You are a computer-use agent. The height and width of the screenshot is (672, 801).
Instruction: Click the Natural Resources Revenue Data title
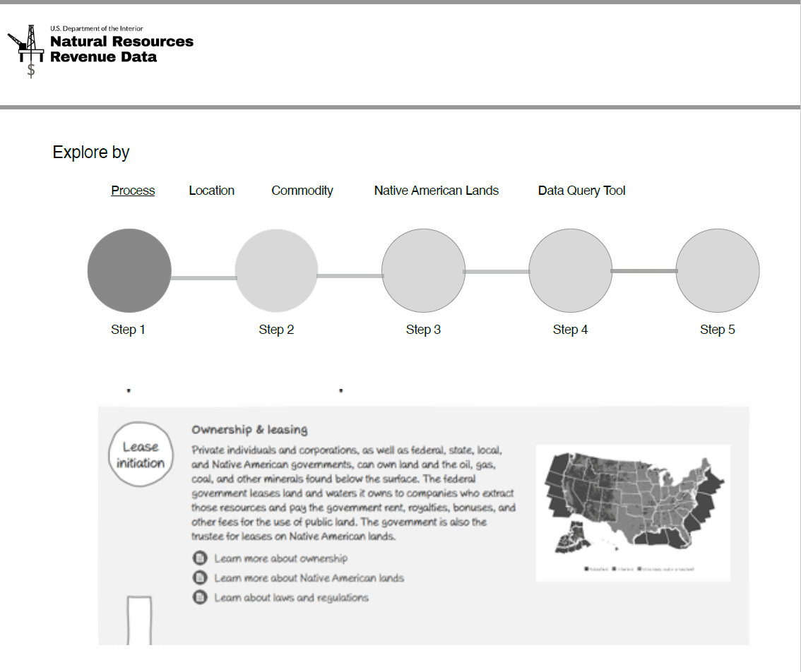click(121, 49)
